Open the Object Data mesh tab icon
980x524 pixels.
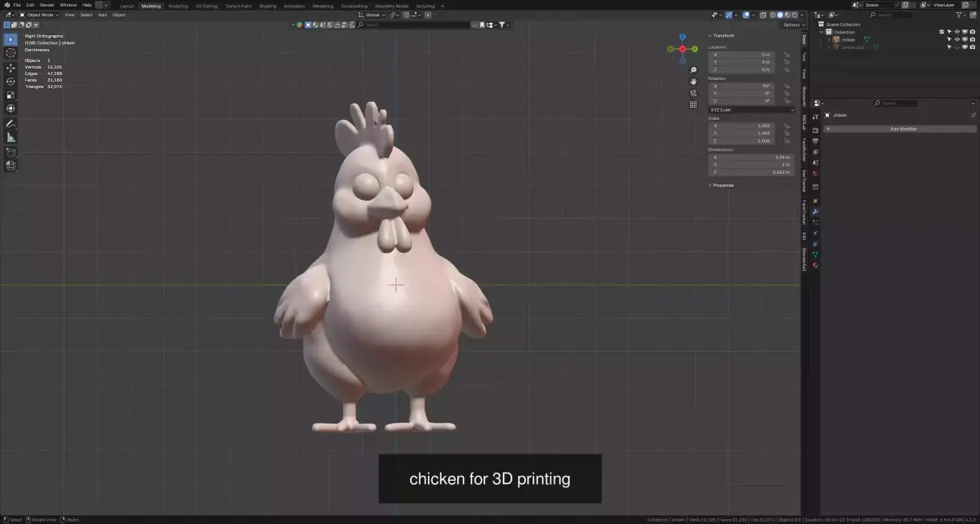815,254
